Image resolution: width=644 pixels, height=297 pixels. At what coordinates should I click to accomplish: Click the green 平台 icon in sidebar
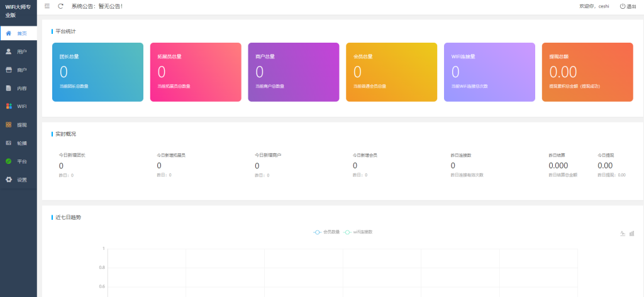[8, 161]
